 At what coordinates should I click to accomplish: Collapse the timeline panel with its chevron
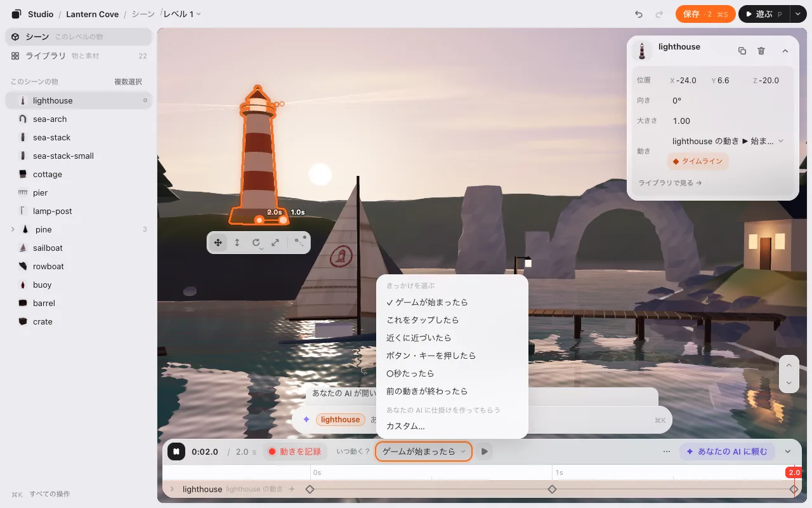coord(788,451)
